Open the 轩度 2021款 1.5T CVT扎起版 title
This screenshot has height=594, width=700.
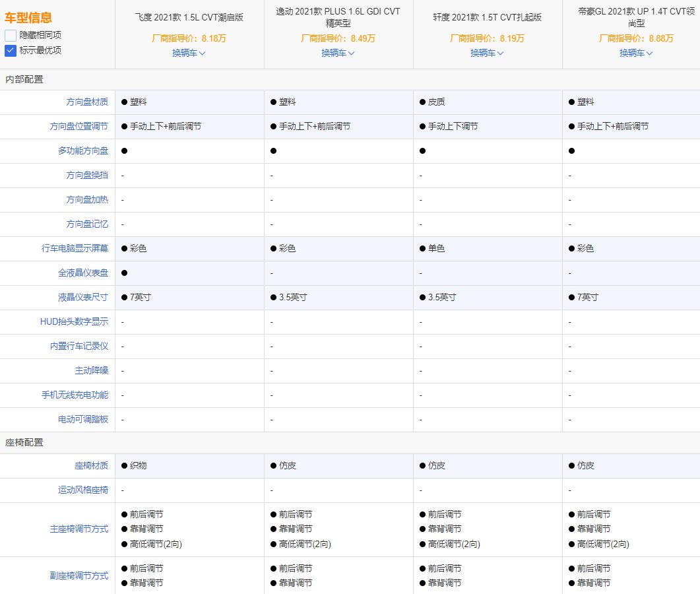tap(488, 17)
